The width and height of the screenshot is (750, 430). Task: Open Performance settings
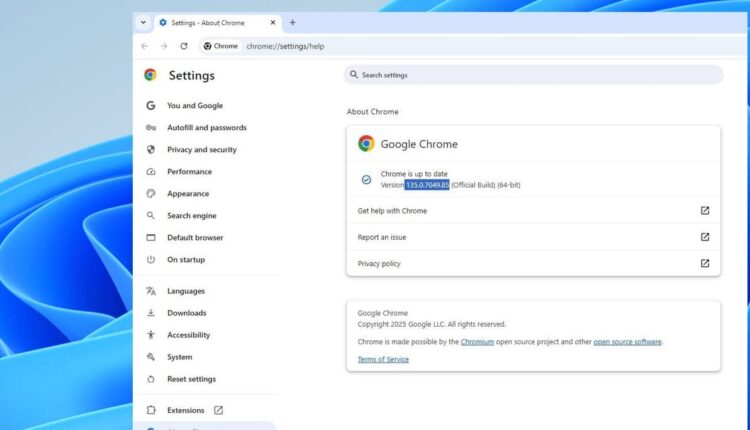click(x=189, y=172)
